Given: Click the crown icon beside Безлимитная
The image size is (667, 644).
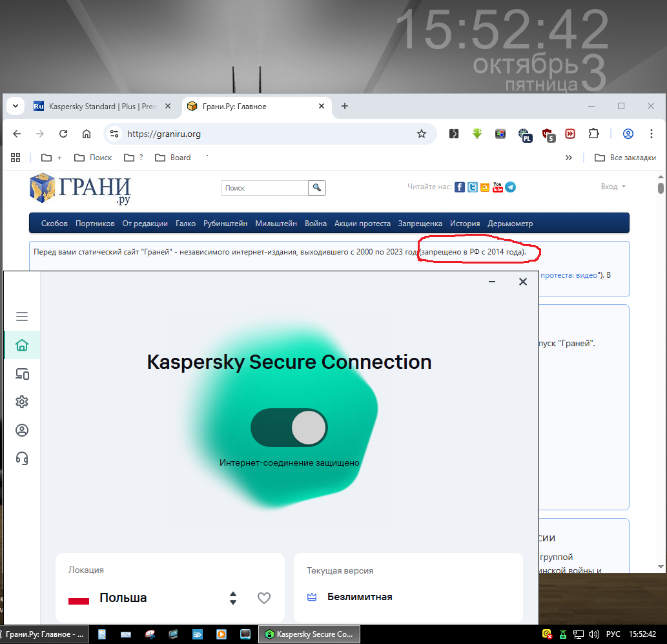Looking at the screenshot, I should point(312,597).
